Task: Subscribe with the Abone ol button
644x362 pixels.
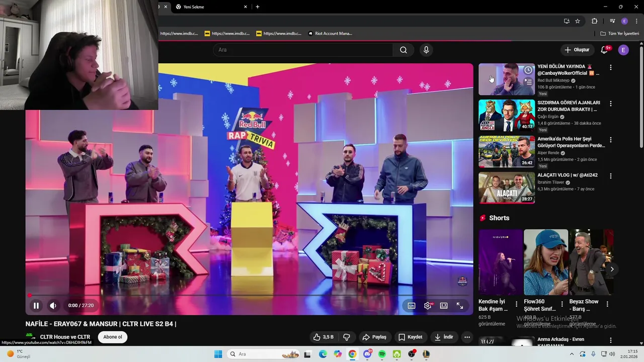Action: (113, 337)
